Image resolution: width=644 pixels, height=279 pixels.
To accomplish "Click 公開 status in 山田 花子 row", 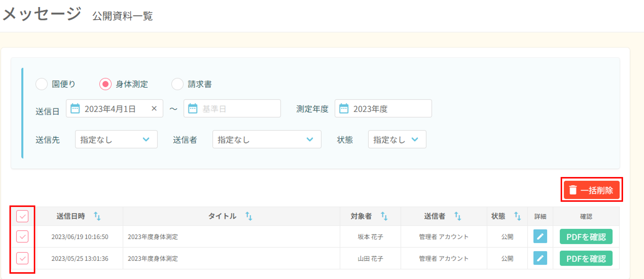I will point(507,258).
